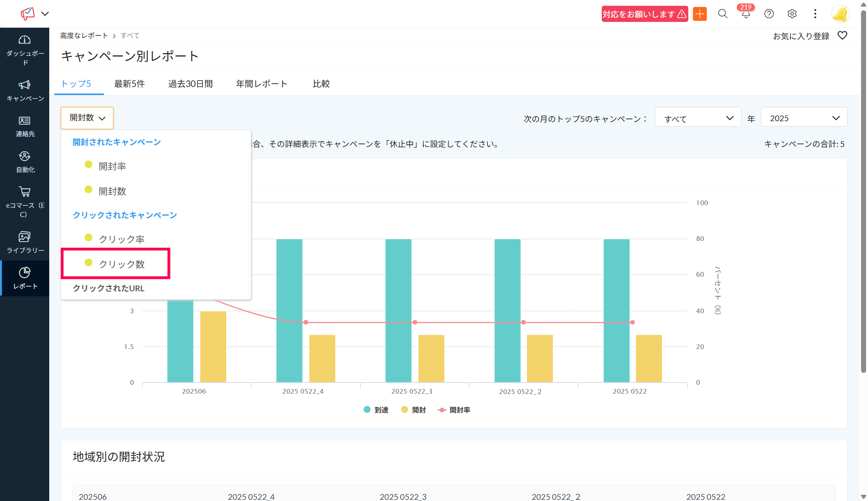The image size is (868, 501).
Task: Select クリック数 from the dropdown menu
Action: (x=121, y=264)
